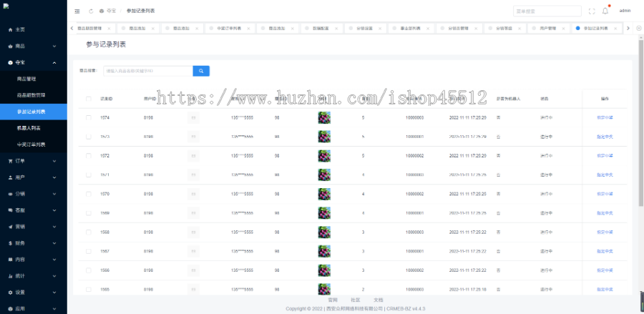
Task: Click the blue search magnifier button
Action: coord(201,71)
